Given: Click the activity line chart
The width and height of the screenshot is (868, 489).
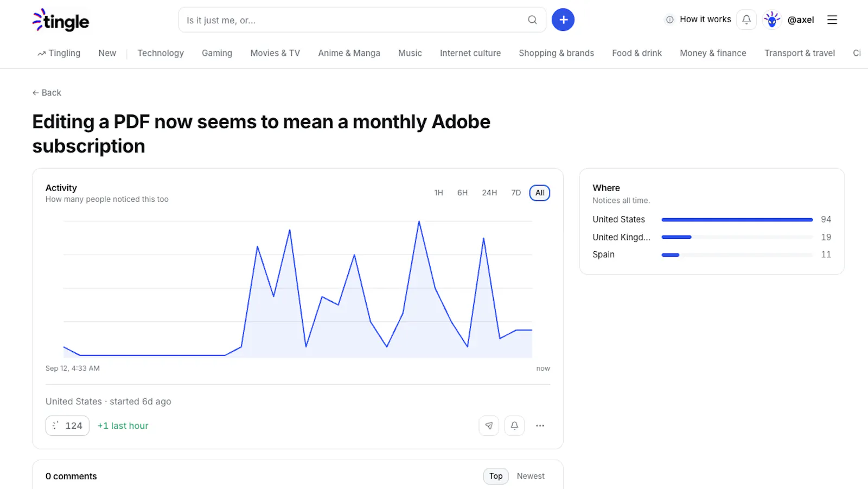Looking at the screenshot, I should click(x=298, y=289).
